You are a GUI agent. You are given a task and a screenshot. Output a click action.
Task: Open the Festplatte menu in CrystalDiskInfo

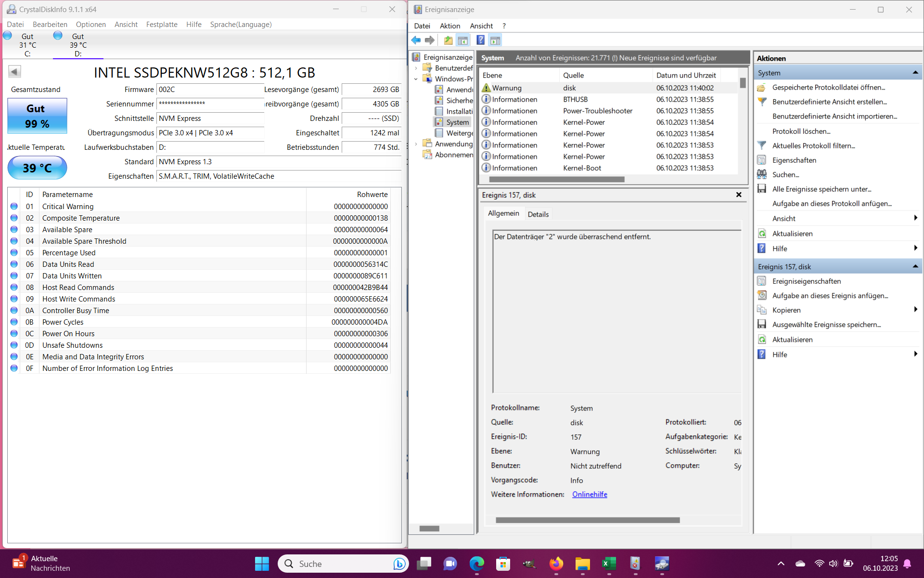pos(162,24)
